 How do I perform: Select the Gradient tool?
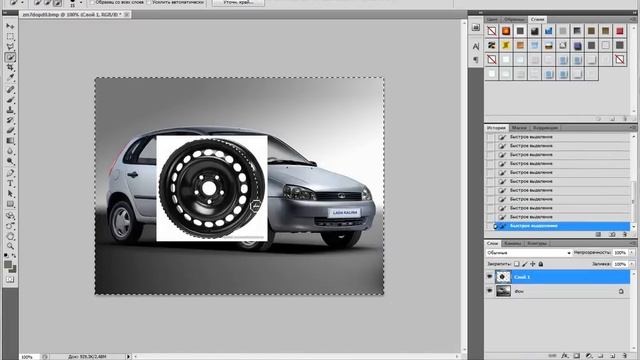point(10,141)
